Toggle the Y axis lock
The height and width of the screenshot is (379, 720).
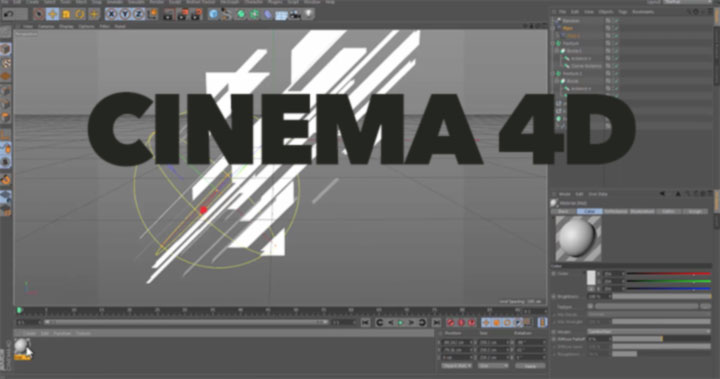click(x=125, y=14)
